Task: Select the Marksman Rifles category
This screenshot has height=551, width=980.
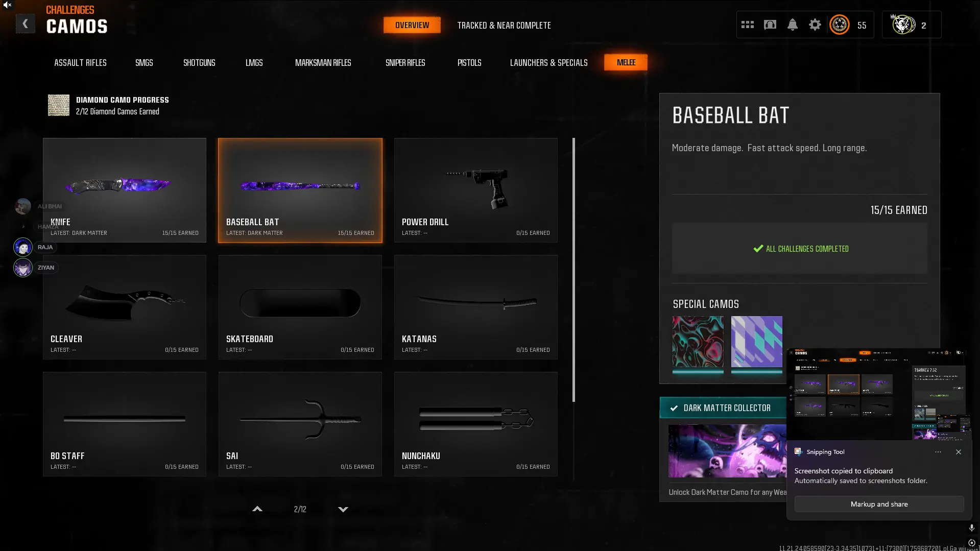Action: pyautogui.click(x=323, y=62)
